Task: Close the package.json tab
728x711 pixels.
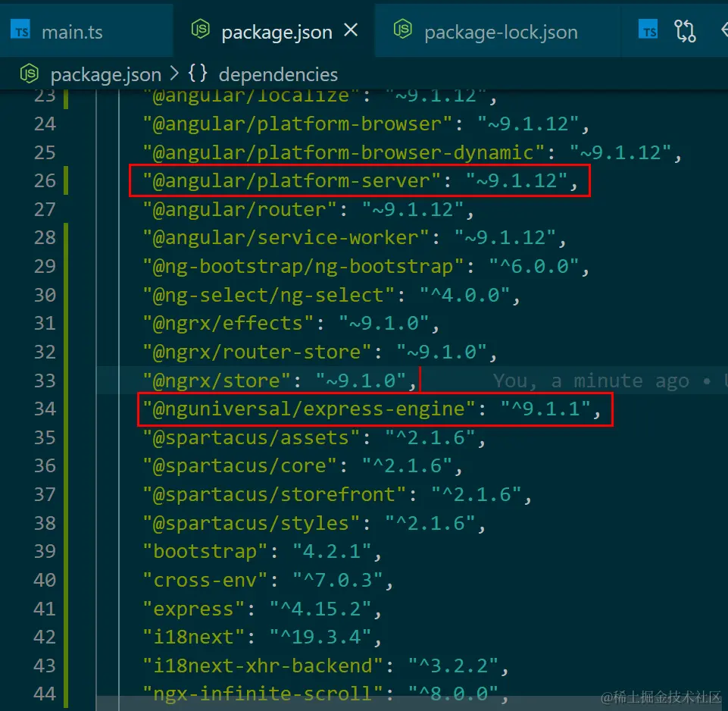Action: point(351,30)
